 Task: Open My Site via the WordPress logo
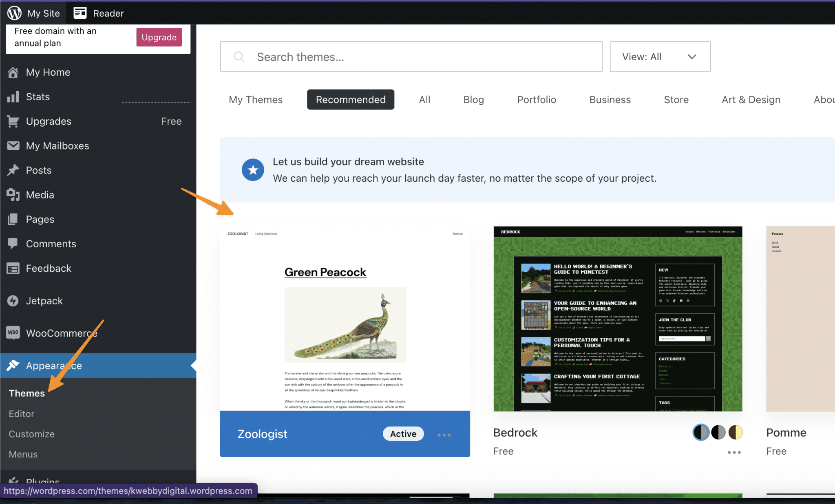coord(13,13)
